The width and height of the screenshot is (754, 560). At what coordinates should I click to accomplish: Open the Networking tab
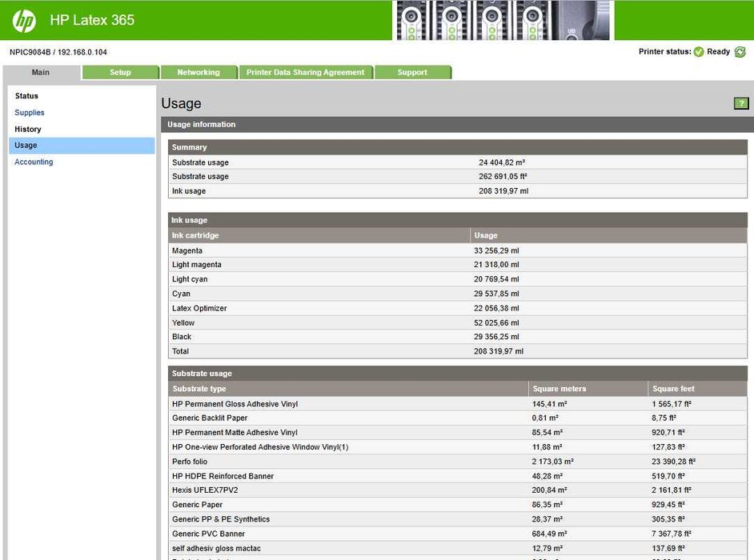pyautogui.click(x=199, y=72)
